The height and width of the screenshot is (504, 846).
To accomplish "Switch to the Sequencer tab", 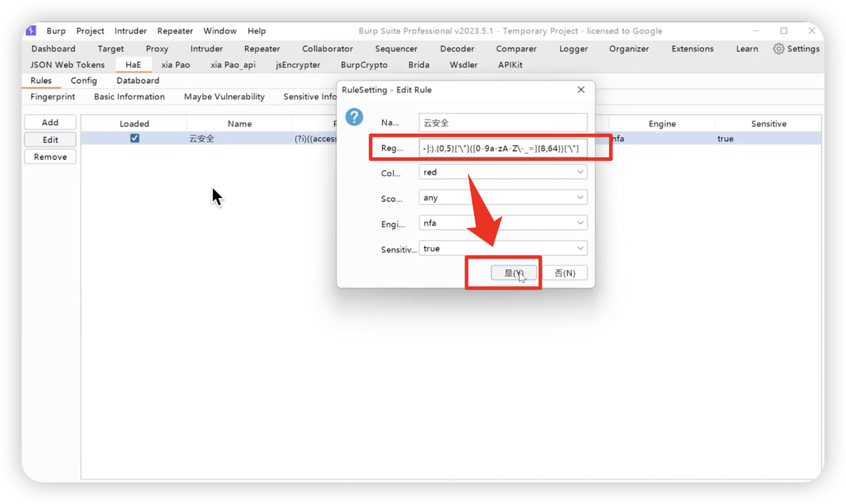I will point(396,49).
